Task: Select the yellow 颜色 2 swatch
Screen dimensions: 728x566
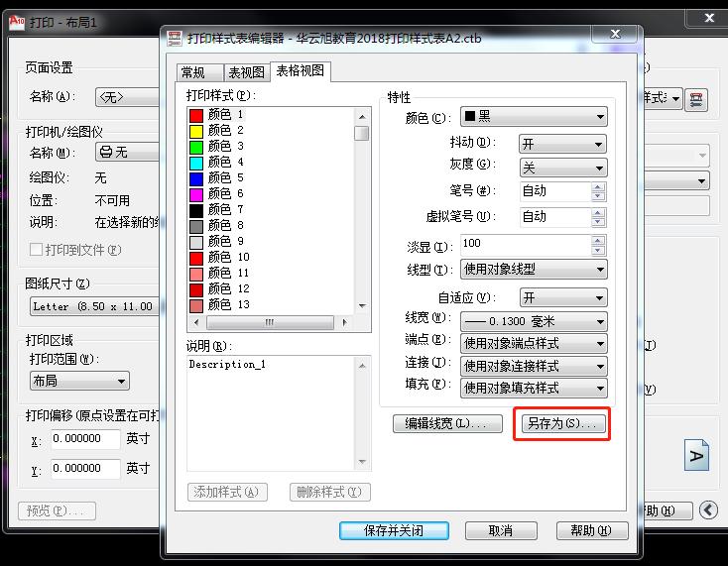Action: click(196, 131)
